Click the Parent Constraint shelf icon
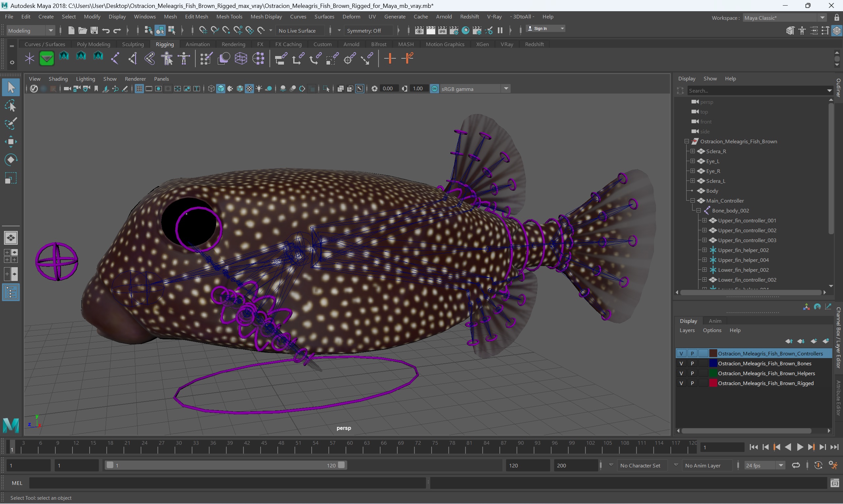 click(281, 58)
